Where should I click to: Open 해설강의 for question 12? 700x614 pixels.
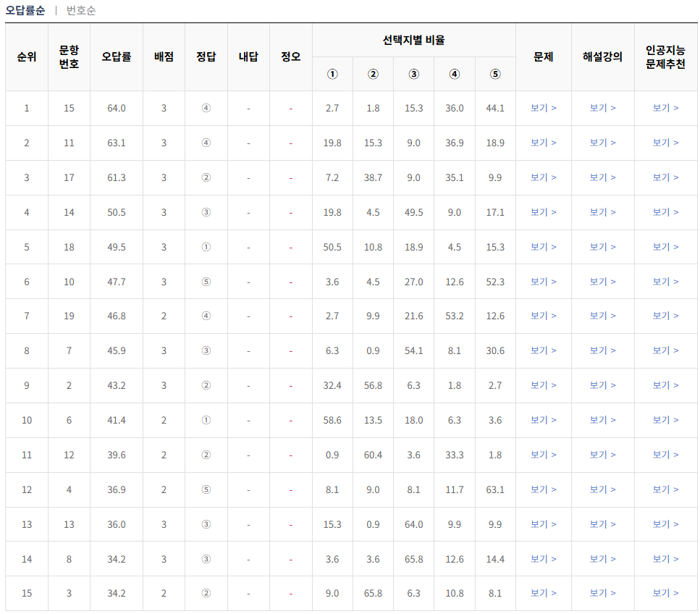[x=603, y=455]
